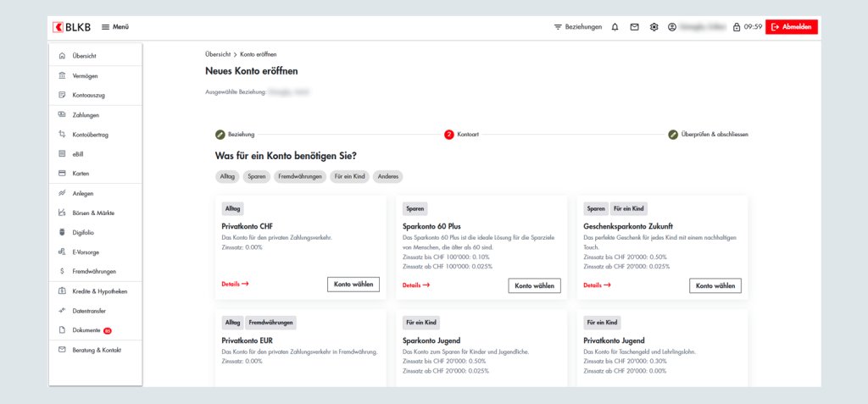The height and width of the screenshot is (404, 868).
Task: Click the user profile icon
Action: [x=672, y=27]
